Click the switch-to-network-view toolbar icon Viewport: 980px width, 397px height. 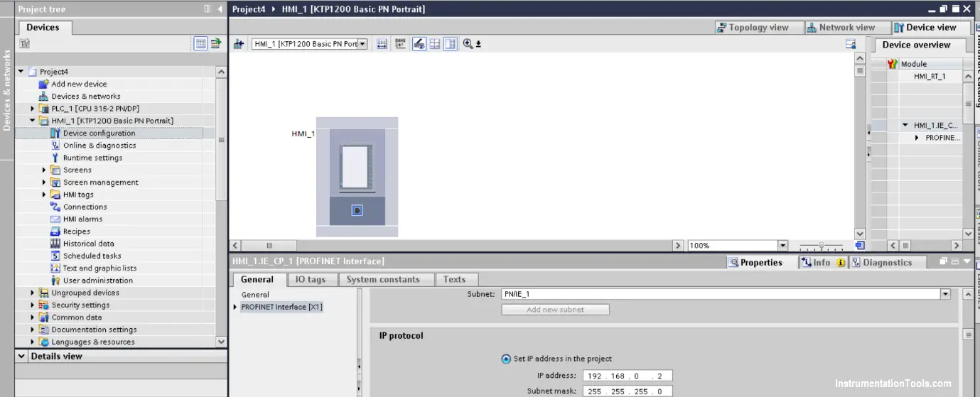(x=239, y=44)
